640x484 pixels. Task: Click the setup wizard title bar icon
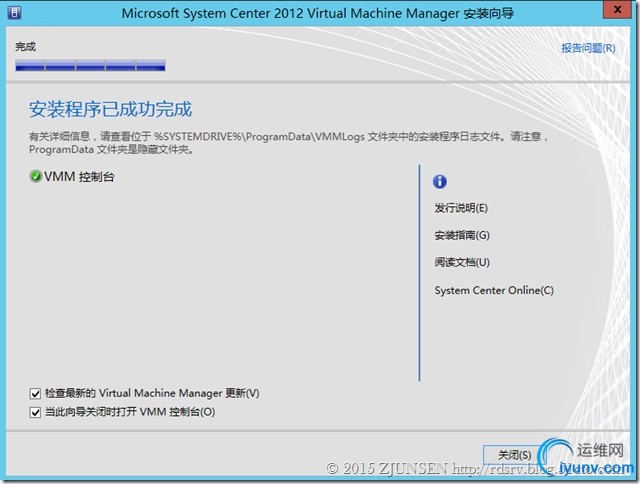15,13
